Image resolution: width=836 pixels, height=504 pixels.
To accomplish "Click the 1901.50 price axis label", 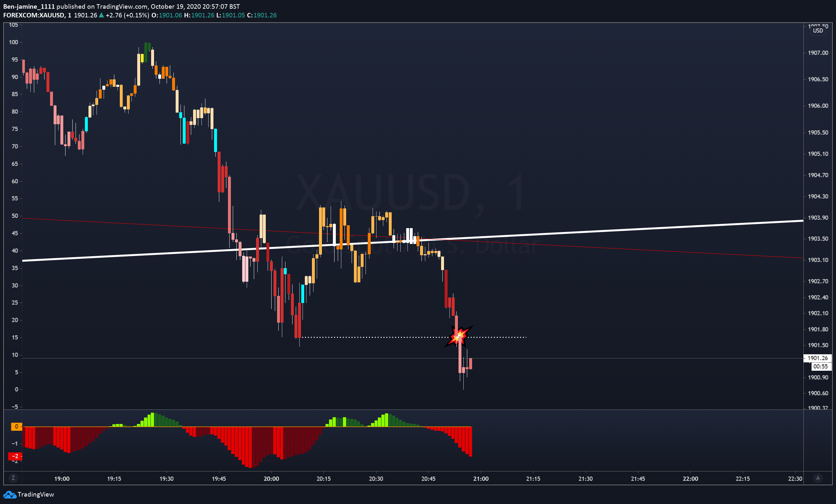I will click(818, 345).
